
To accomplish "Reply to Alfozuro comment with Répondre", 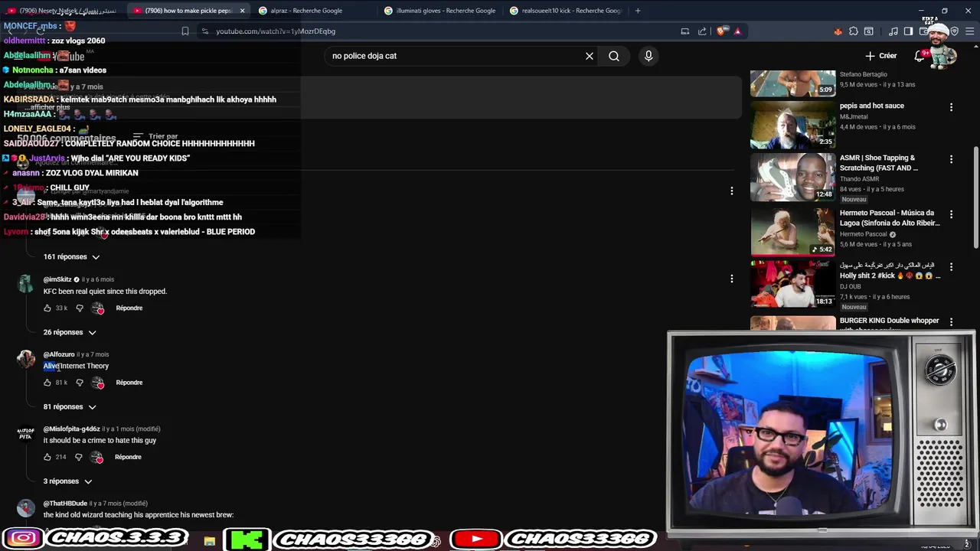I will [129, 383].
